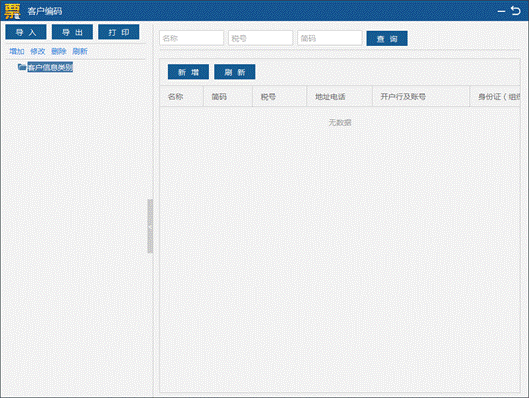The image size is (529, 398).
Task: Click the 导入 import button
Action: tap(26, 32)
